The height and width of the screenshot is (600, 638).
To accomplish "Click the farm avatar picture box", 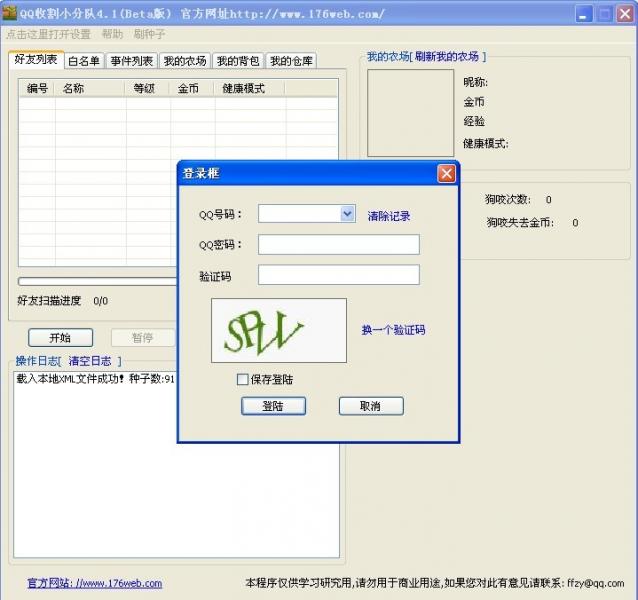I will (x=411, y=113).
